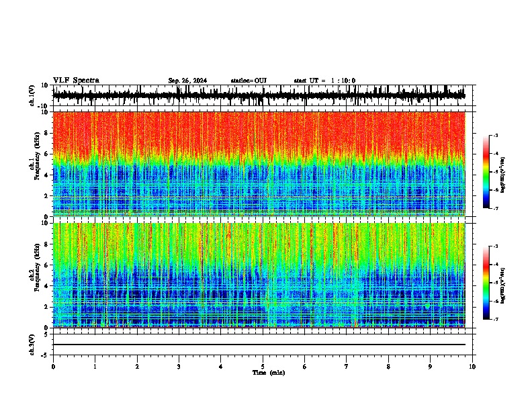Click the "6" kHz tick on ch.1 frequency axis

click(x=46, y=154)
